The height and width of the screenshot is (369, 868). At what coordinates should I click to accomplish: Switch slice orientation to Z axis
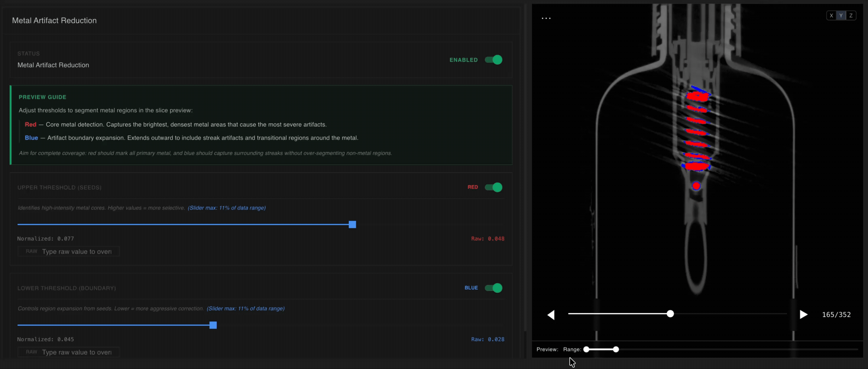pos(851,15)
